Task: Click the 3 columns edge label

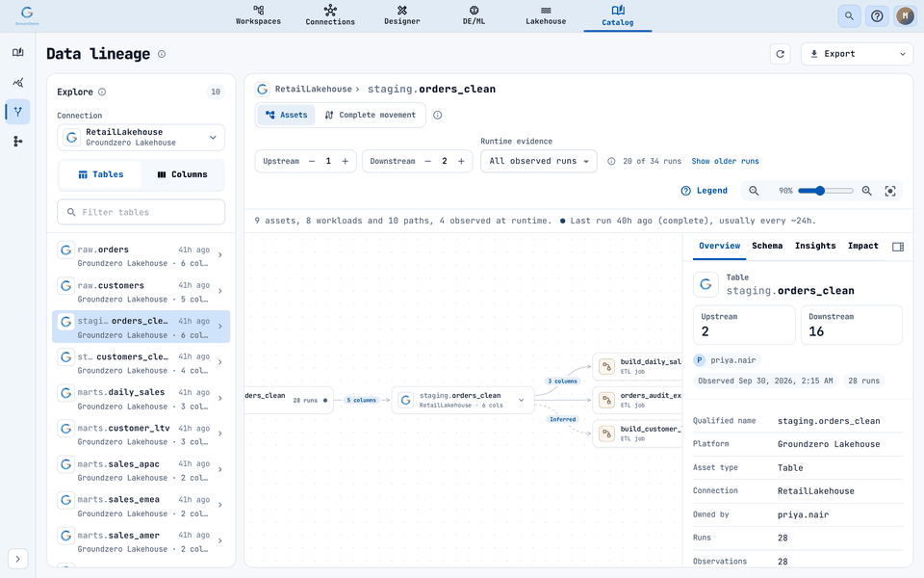Action: (x=562, y=381)
